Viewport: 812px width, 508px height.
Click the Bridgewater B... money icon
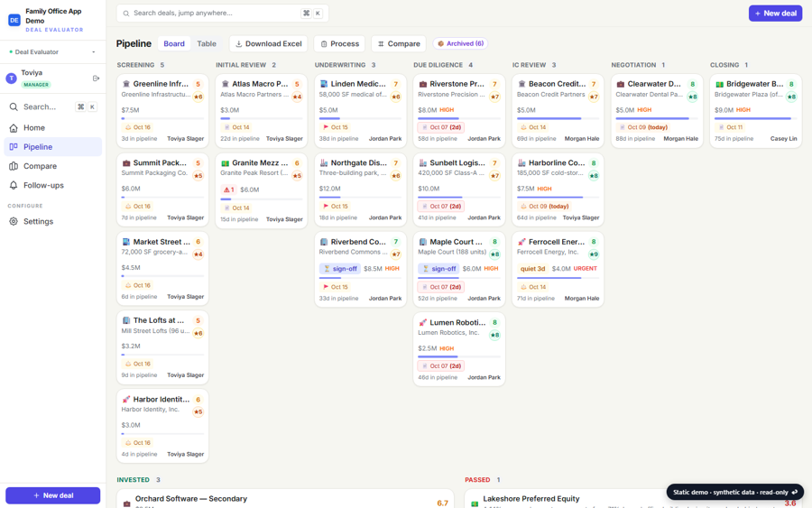click(x=720, y=84)
